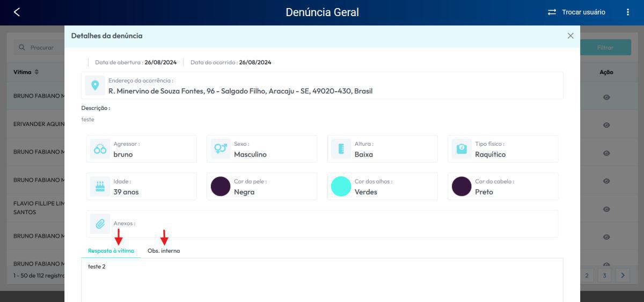Click the Tipo físico scale icon

click(x=462, y=149)
